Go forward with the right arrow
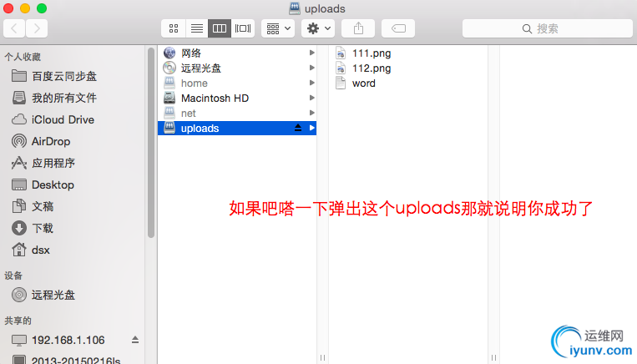 click(x=37, y=28)
